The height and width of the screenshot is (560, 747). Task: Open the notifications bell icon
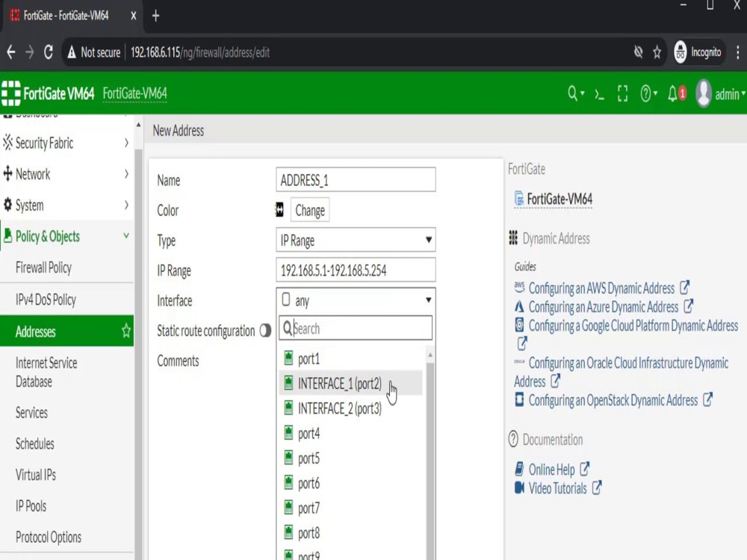point(673,93)
